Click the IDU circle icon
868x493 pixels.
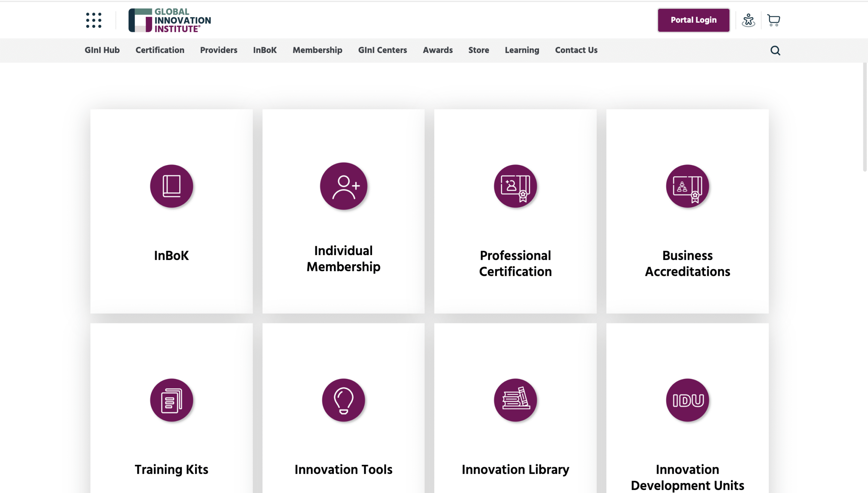(687, 400)
